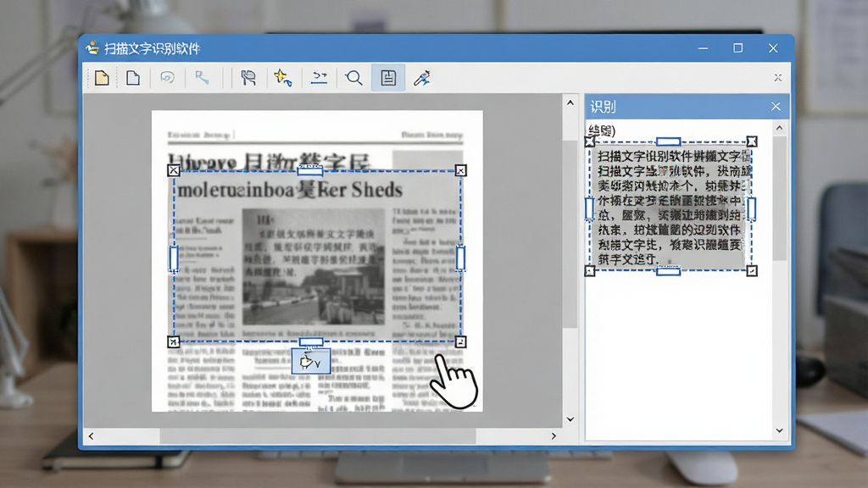Click top-right handle of document selection

[x=460, y=170]
